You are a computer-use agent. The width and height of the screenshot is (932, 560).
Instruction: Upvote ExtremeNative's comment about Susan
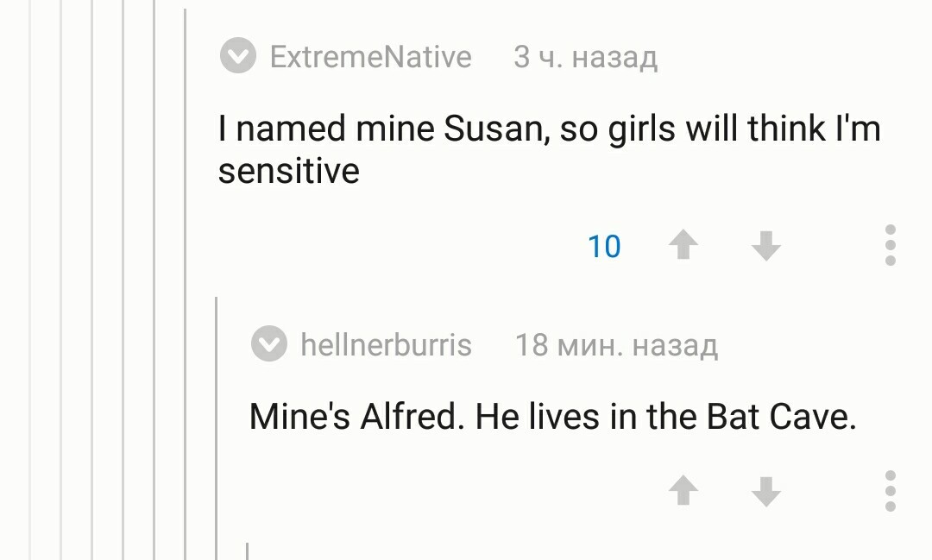tap(683, 247)
